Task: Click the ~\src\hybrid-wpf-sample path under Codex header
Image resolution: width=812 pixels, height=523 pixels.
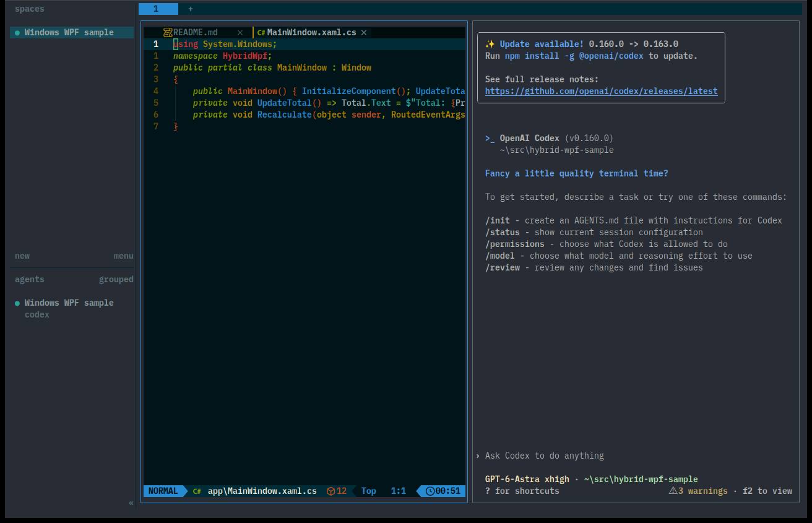Action: (x=557, y=150)
